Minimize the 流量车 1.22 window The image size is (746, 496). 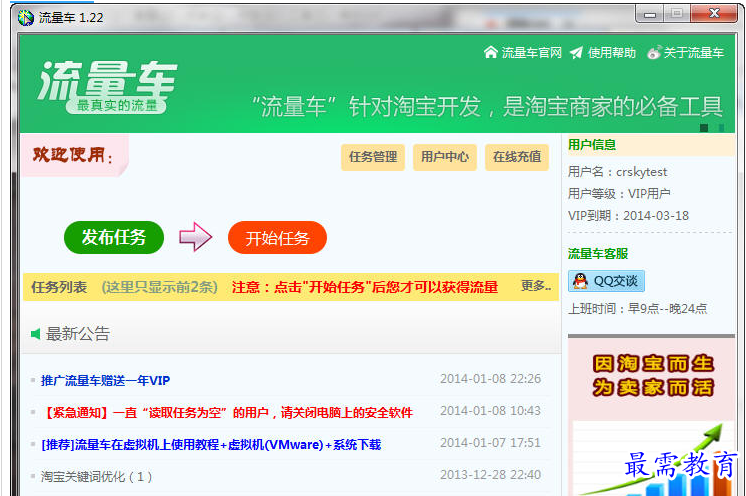click(649, 14)
